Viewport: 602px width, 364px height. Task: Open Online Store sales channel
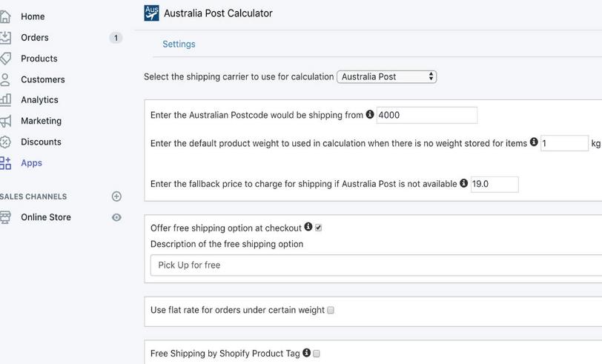[46, 217]
